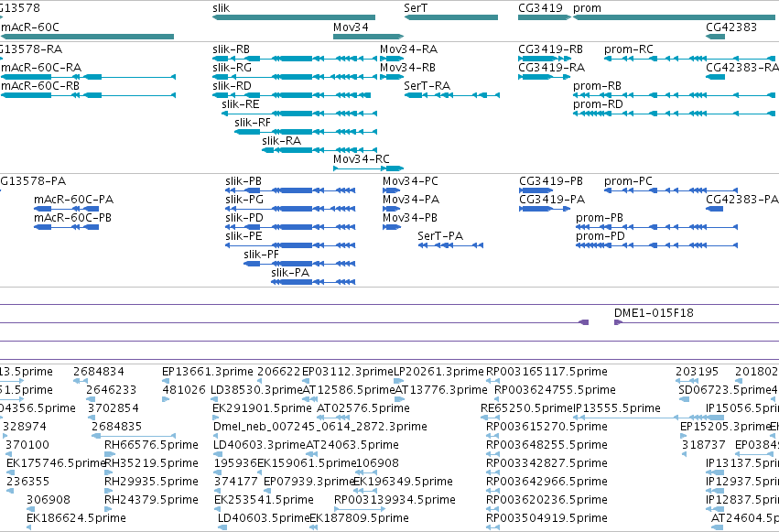Image resolution: width=779 pixels, height=532 pixels.
Task: Select transcript slik-RG
Action: point(295,77)
